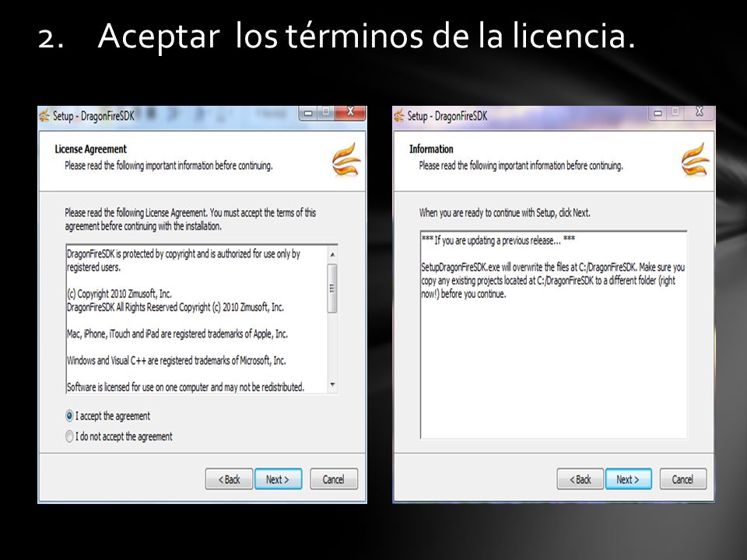Click 'DragonFireSDK All Rights Reserved' line
Image resolution: width=747 pixels, height=560 pixels.
click(x=175, y=307)
